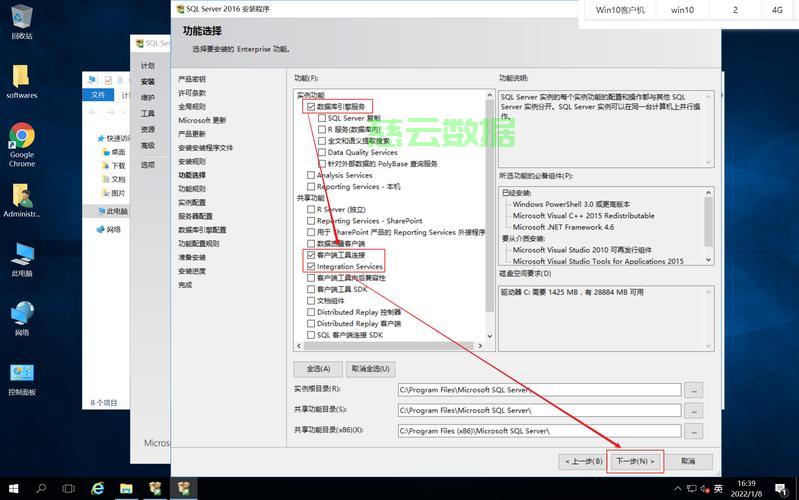Check the Reporting Services - SharePoint option
Image resolution: width=799 pixels, height=500 pixels.
click(311, 221)
